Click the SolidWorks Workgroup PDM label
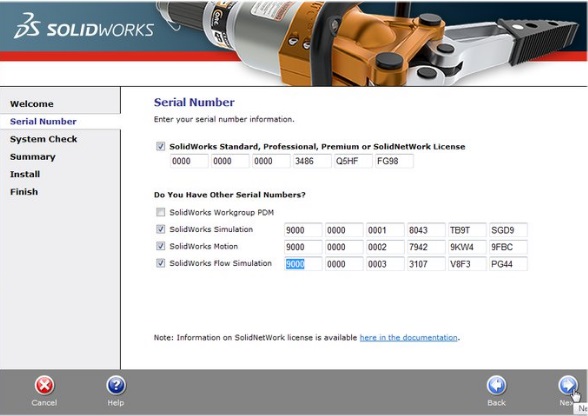 [221, 212]
